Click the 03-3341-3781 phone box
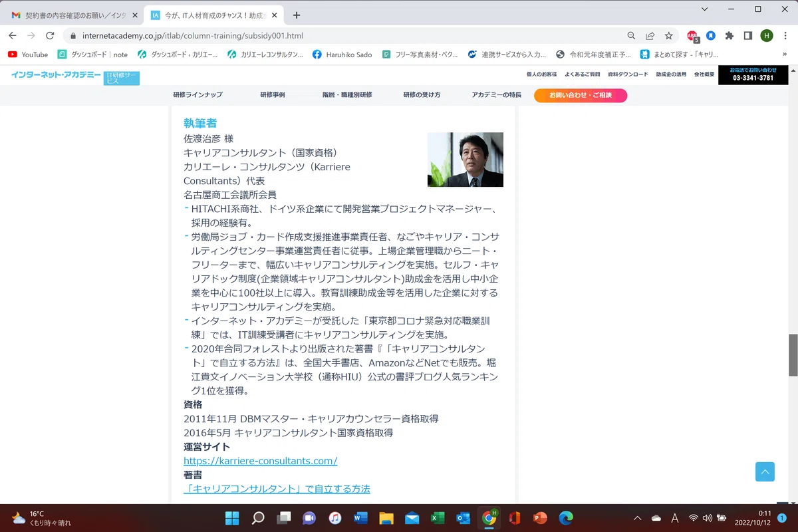The width and height of the screenshot is (798, 532). [x=753, y=74]
